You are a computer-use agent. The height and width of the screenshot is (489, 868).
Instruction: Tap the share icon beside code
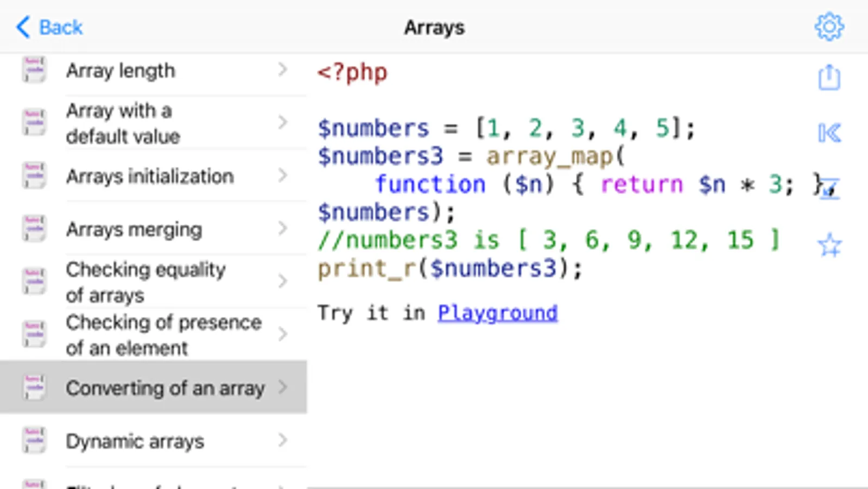829,77
